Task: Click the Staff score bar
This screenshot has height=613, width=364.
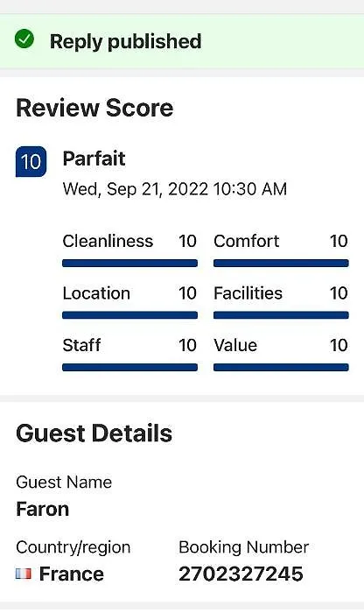Action: coord(129,367)
